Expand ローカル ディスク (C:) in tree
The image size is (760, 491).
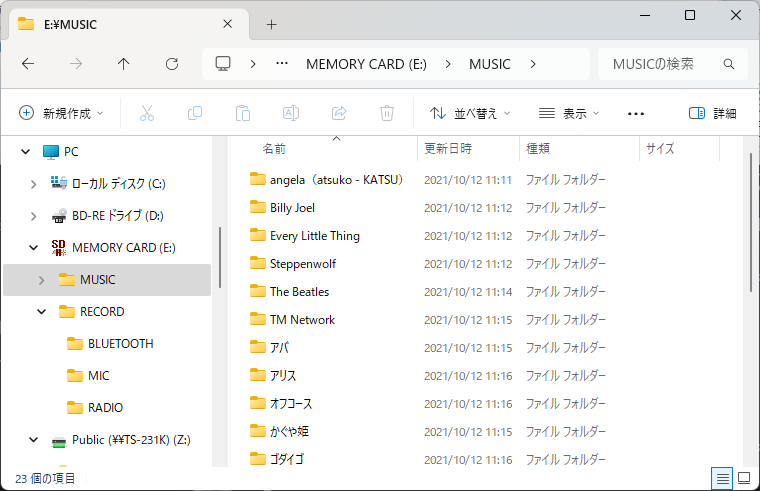33,184
